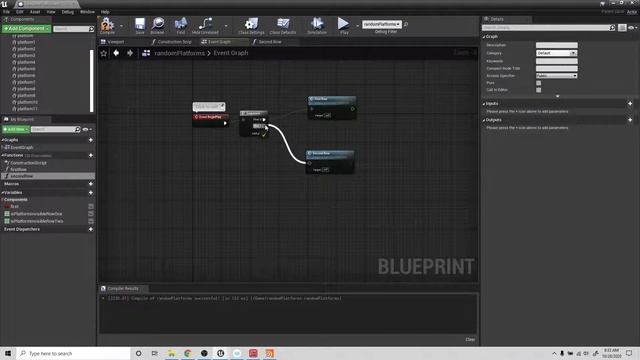
Task: Toggle the Call In Editor checkbox
Action: [x=538, y=90]
